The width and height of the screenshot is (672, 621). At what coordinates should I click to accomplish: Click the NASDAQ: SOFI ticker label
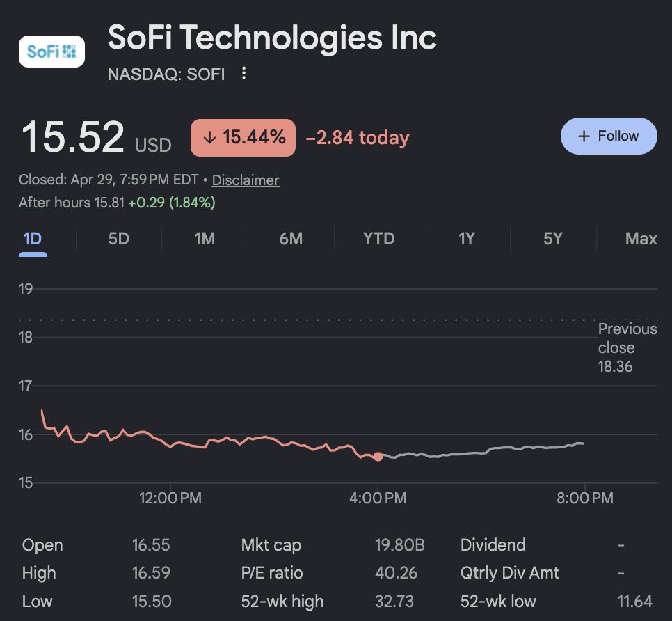(166, 74)
